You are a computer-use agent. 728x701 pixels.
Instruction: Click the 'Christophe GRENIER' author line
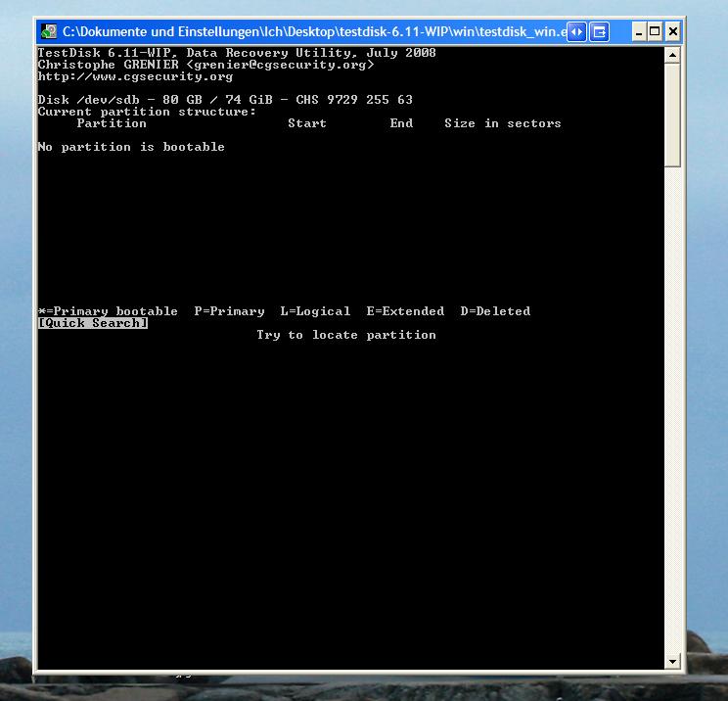[205, 65]
